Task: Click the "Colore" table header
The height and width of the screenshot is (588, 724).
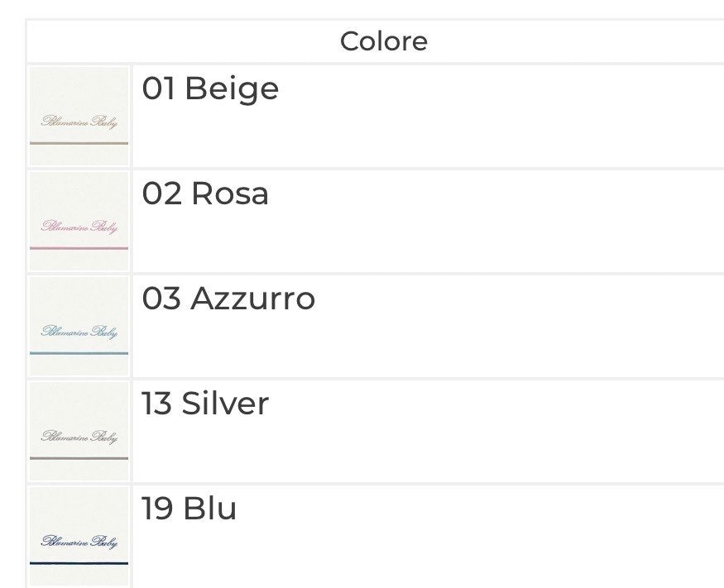Action: (384, 41)
